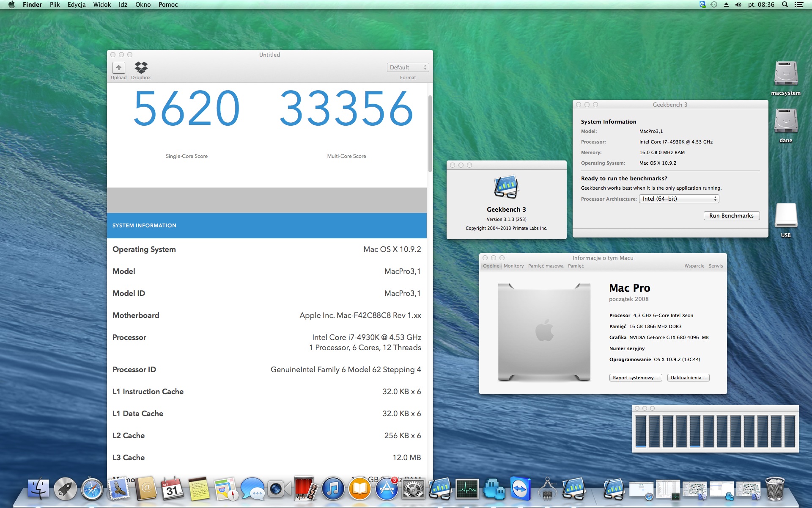This screenshot has height=508, width=812.
Task: Open Launchpad from the Dock
Action: click(65, 489)
